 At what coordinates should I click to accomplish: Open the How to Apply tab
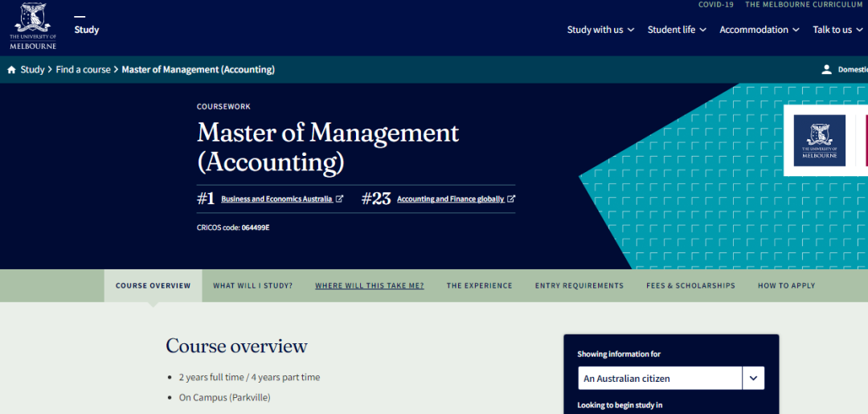pyautogui.click(x=786, y=285)
